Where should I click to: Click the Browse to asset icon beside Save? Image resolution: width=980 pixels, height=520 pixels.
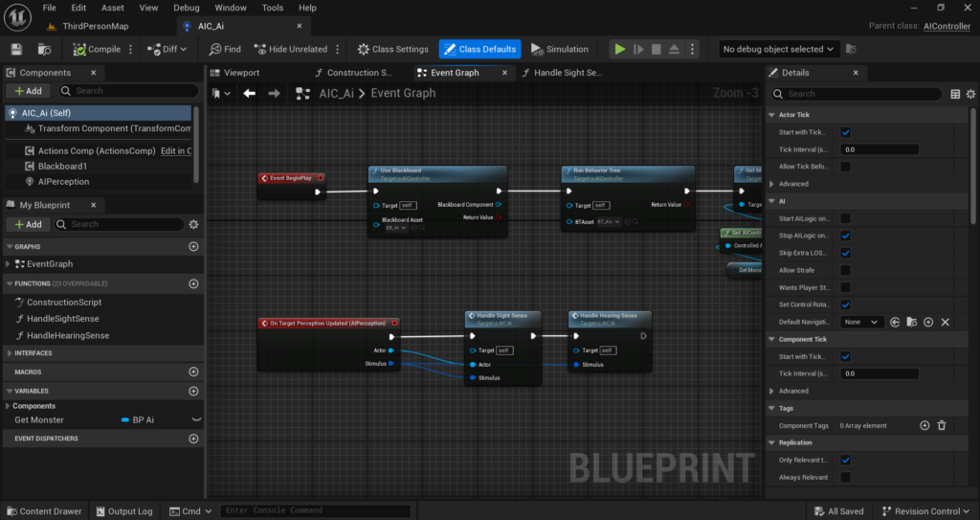[44, 49]
